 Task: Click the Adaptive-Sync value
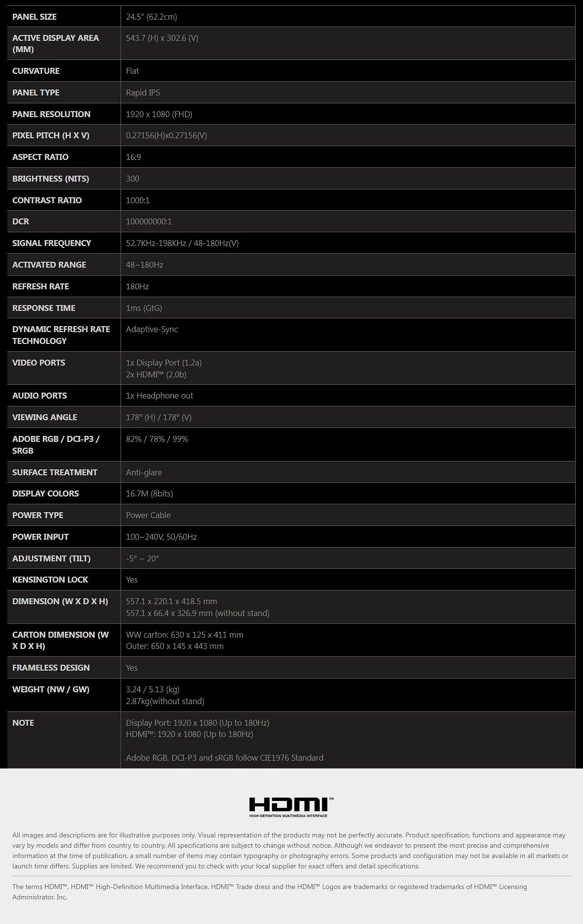[152, 329]
